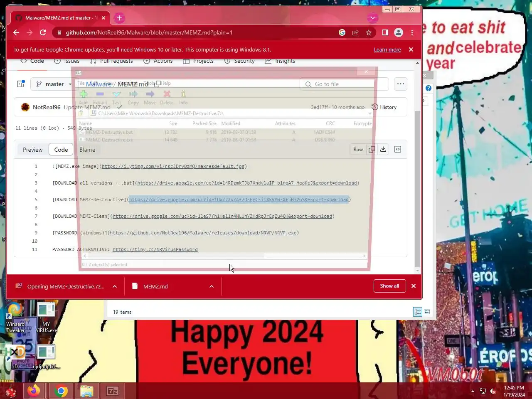This screenshot has width=532, height=399.
Task: Launch Firefox from the taskbar
Action: pyautogui.click(x=34, y=391)
